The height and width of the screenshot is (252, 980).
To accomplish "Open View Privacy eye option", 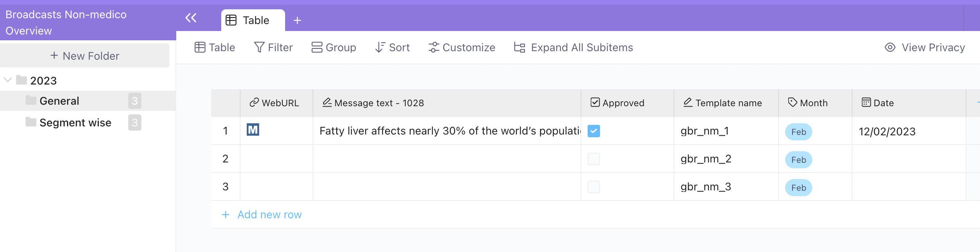I will (925, 47).
